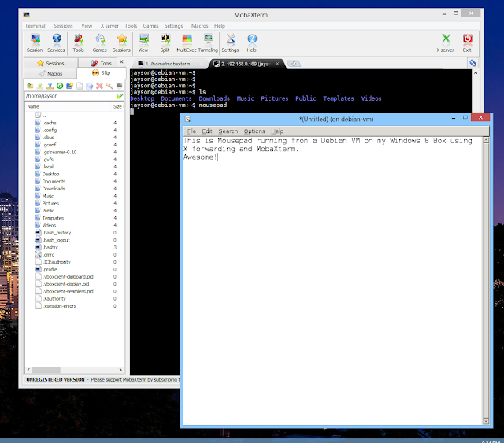Open the Terminal menu
Viewport: 504px width, 443px height.
coord(35,26)
